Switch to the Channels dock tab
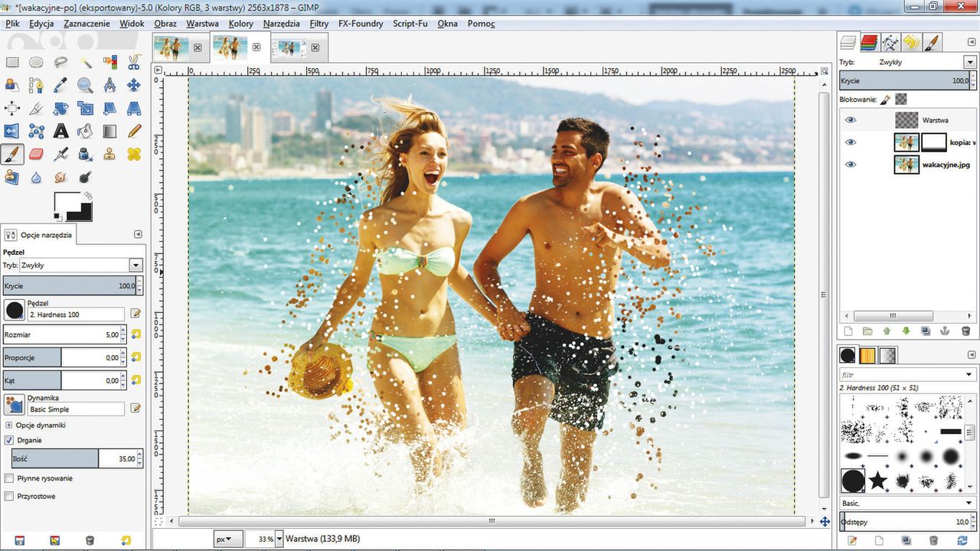980x551 pixels. [868, 42]
